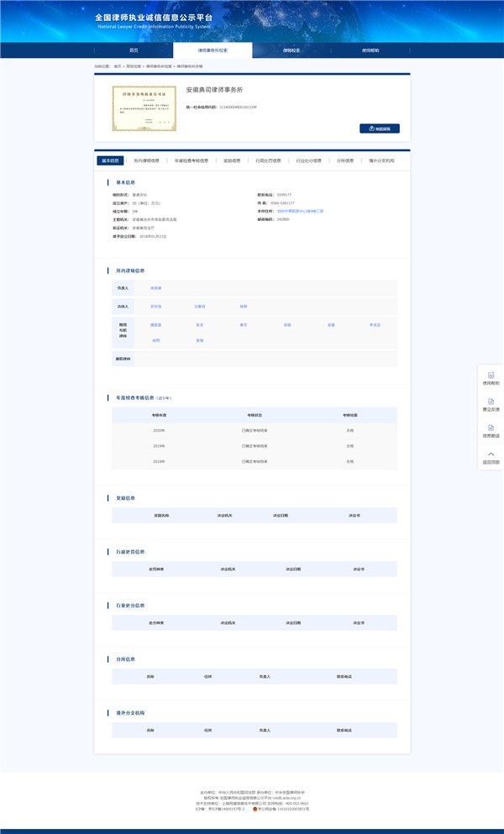Go to the 分所信息 section tab
This screenshot has width=504, height=834.
pos(345,160)
